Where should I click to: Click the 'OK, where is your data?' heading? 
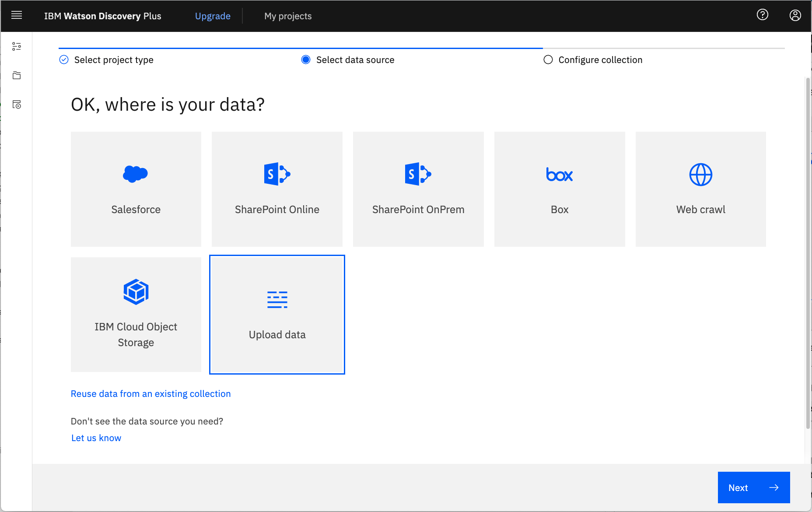pos(168,105)
